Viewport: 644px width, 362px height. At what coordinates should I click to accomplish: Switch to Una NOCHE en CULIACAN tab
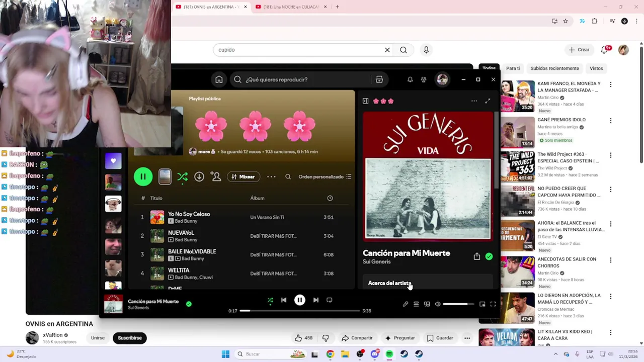coord(291,7)
